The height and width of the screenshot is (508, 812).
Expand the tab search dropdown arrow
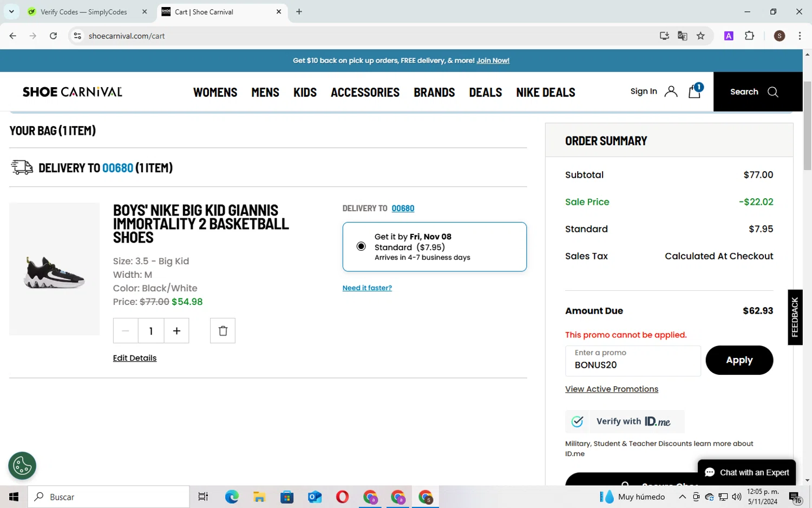pos(11,11)
